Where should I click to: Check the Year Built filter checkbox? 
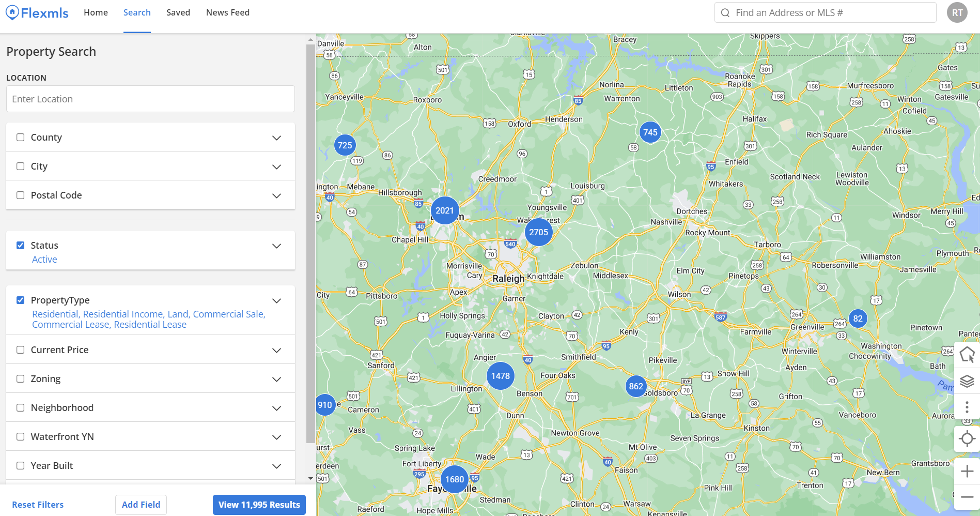(x=21, y=465)
